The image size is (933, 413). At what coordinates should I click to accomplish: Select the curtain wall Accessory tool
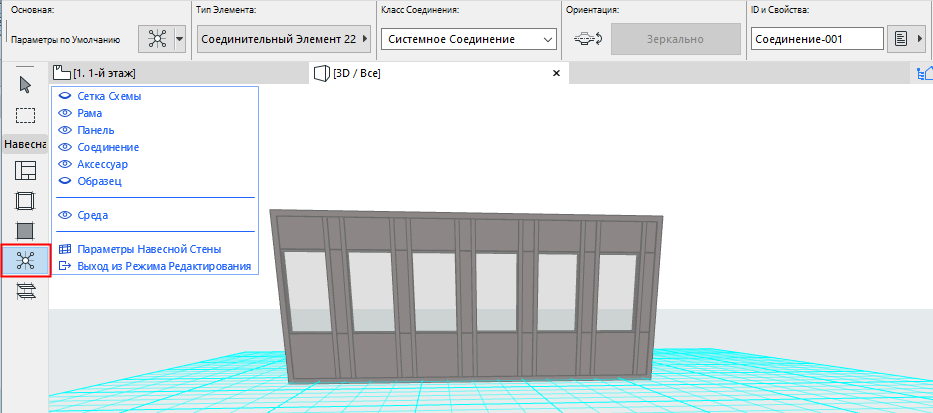[x=25, y=290]
